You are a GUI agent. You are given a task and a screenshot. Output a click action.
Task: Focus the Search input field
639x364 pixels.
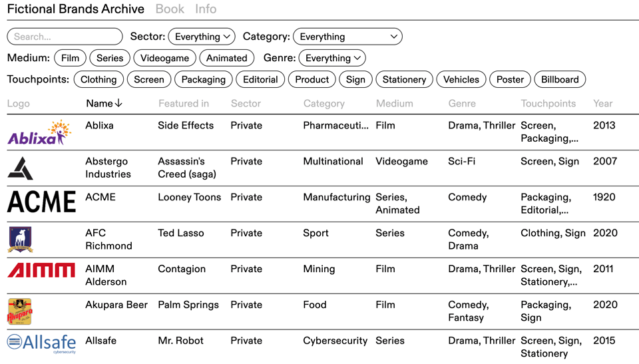tap(65, 37)
